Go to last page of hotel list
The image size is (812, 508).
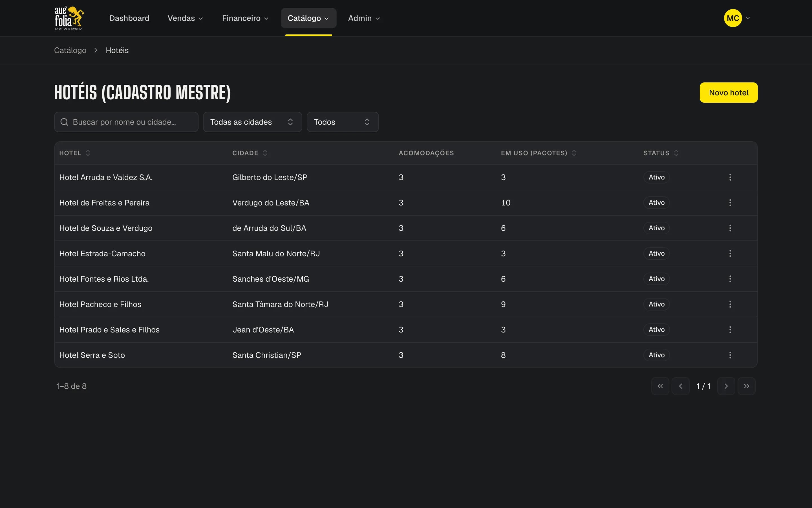point(746,386)
